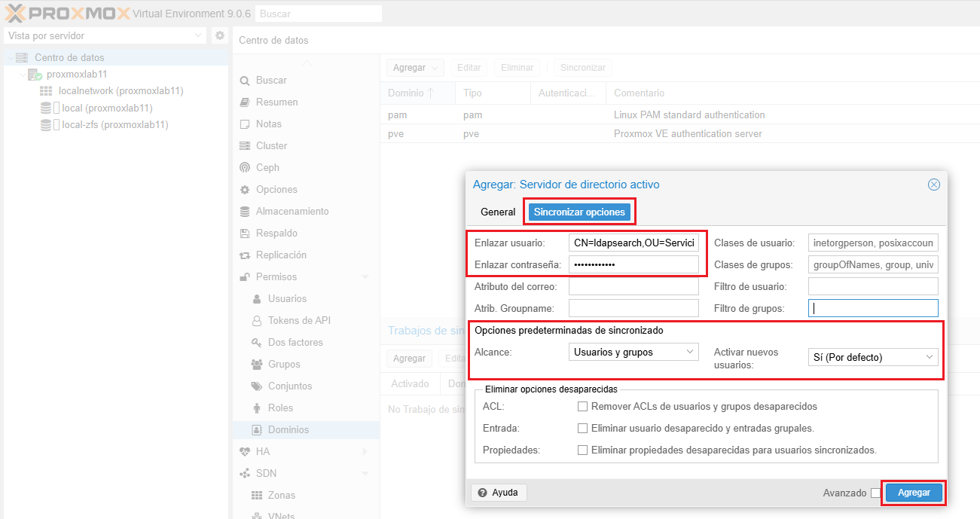Screen dimensions: 980x519
Task: Open the Agregar dropdown in domains toolbar
Action: coord(416,67)
